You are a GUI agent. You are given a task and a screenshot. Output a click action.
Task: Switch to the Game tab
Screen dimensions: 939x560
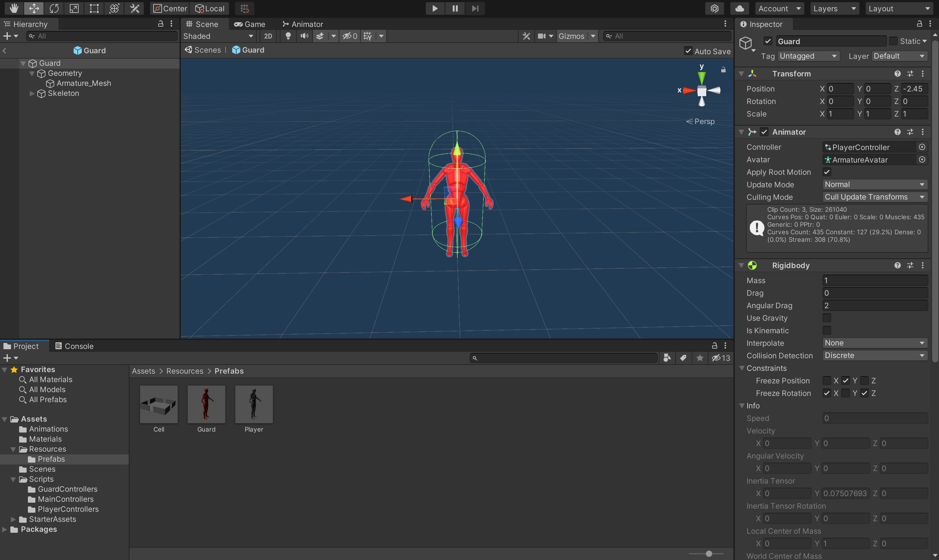click(250, 24)
